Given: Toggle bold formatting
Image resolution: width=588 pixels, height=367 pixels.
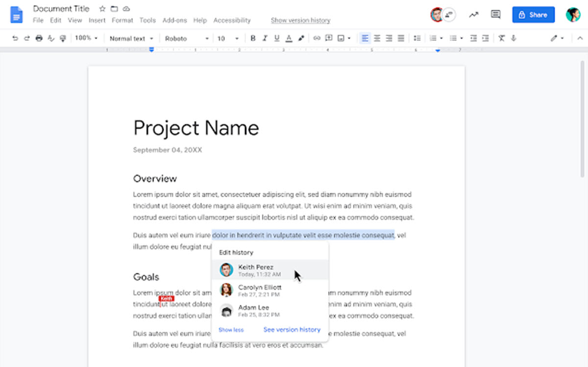Looking at the screenshot, I should click(253, 38).
